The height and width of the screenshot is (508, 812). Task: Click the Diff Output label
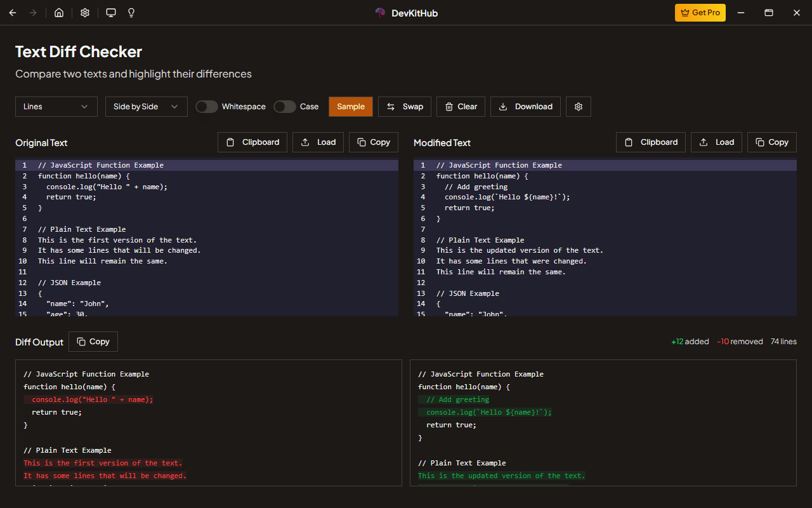coord(39,342)
